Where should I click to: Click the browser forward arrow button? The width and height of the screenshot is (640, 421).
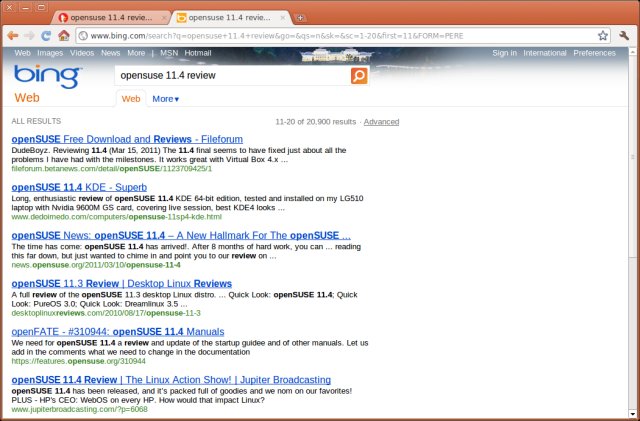click(29, 36)
